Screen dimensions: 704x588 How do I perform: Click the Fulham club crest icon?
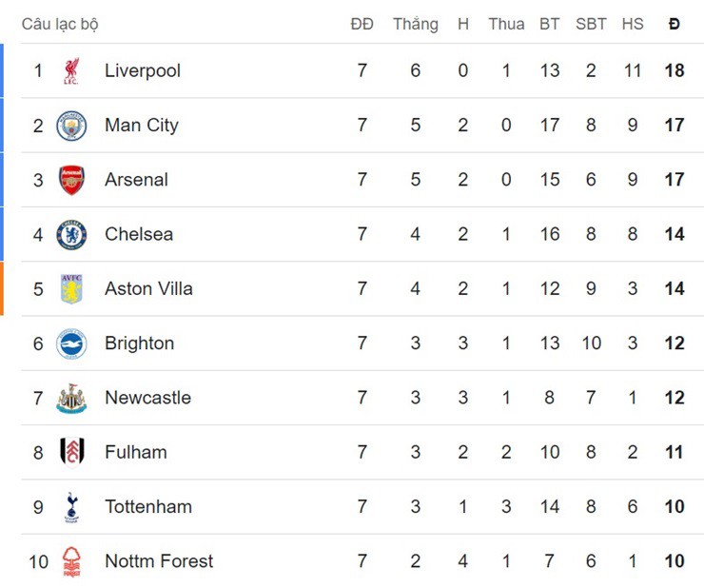(71, 452)
